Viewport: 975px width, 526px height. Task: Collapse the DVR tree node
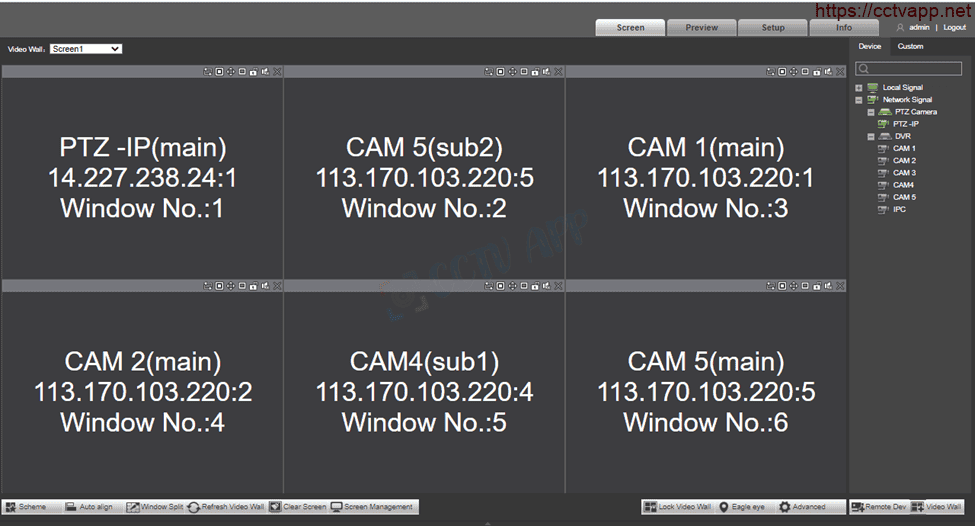871,136
